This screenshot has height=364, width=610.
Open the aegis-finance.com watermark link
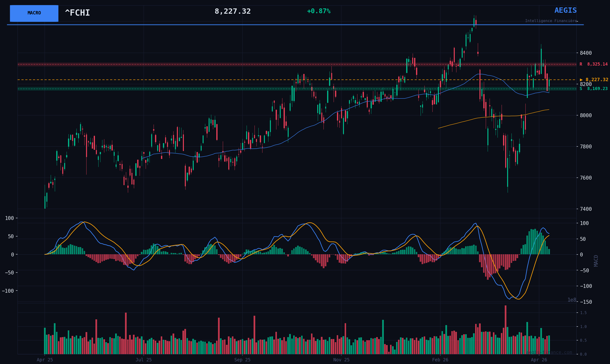(x=549, y=352)
